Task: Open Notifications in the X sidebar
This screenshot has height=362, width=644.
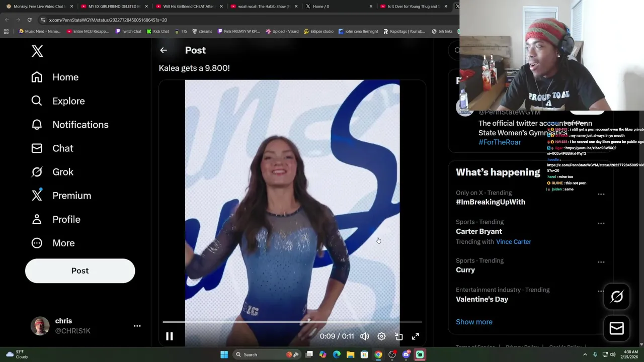Action: pyautogui.click(x=69, y=125)
